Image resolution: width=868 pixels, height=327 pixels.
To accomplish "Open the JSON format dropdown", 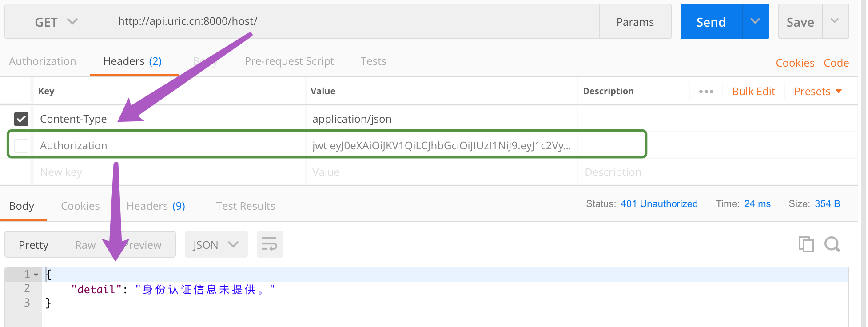I will [216, 244].
